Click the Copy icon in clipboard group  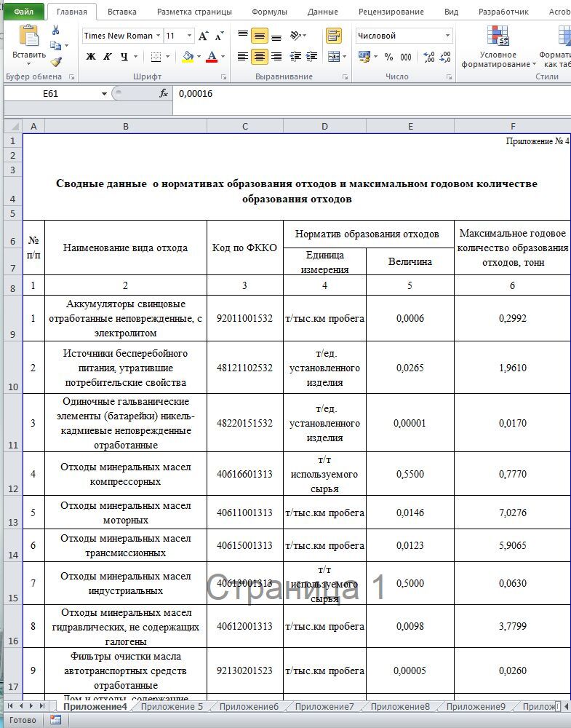pos(56,45)
